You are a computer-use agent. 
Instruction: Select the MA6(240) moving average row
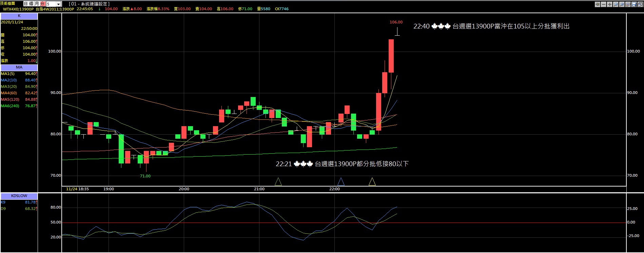[x=19, y=106]
